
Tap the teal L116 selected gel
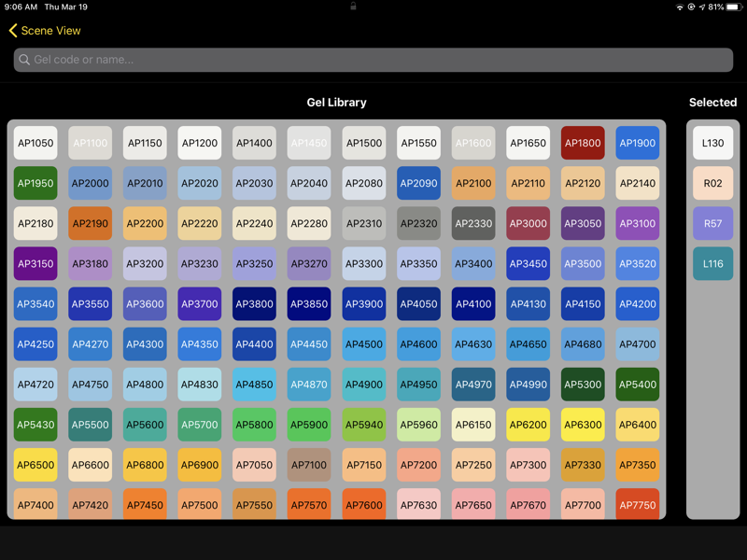pyautogui.click(x=713, y=264)
